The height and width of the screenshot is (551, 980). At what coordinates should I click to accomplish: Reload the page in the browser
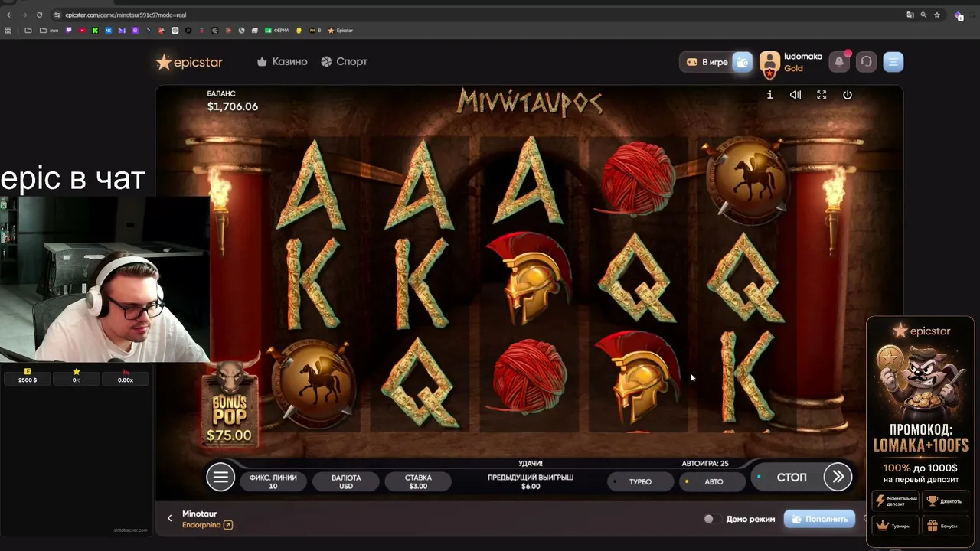(40, 15)
